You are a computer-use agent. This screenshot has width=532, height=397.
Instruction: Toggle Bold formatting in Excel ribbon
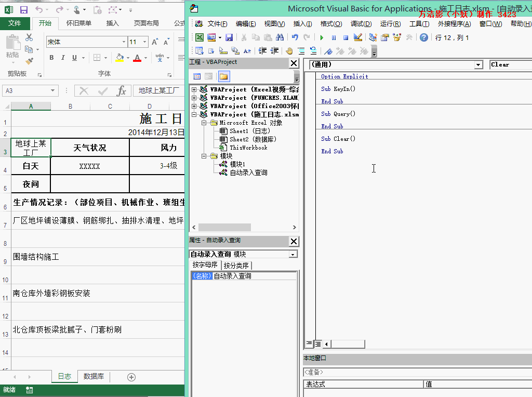(51, 58)
